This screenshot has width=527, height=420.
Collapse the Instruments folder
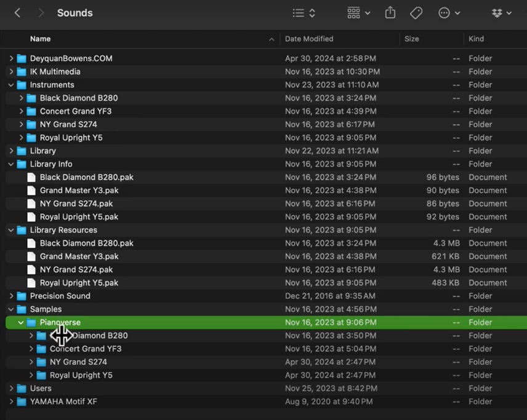tap(11, 85)
